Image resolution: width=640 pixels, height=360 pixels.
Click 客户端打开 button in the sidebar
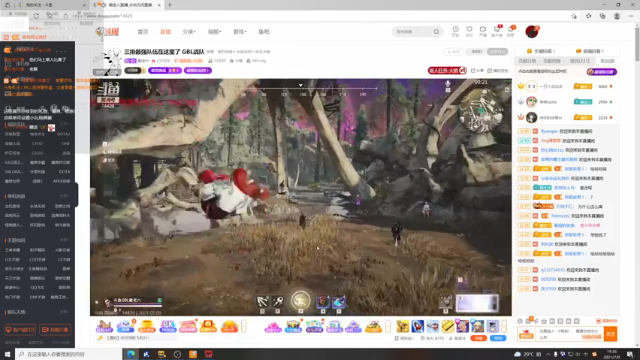coord(20,330)
